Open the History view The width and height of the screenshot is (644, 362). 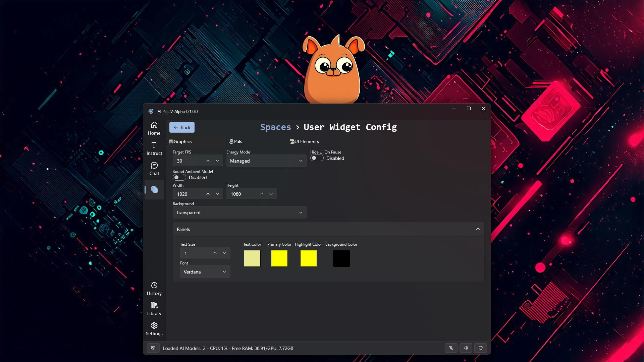pos(154,288)
